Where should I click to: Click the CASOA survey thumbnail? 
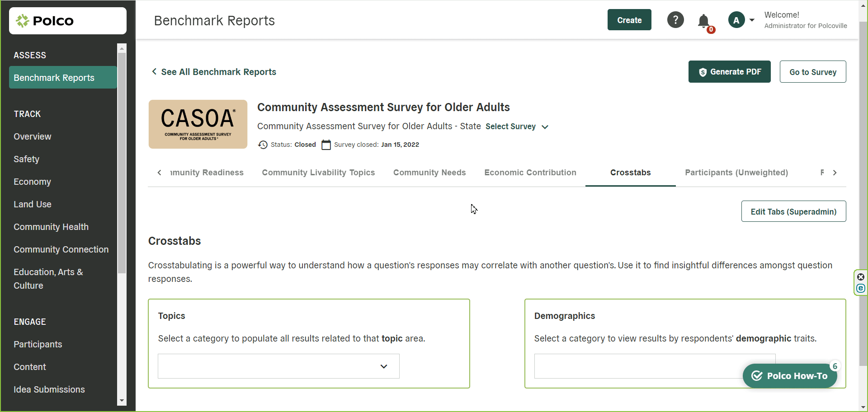pyautogui.click(x=198, y=124)
